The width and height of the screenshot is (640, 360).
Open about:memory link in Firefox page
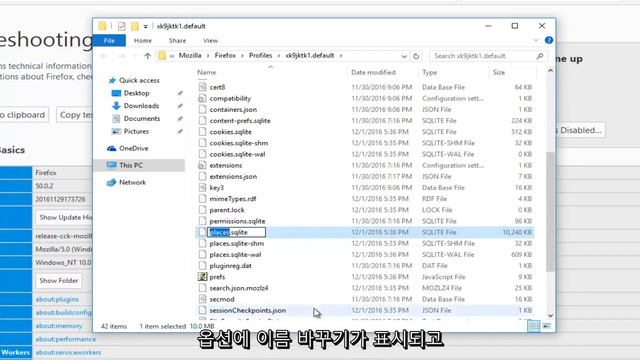pos(59,326)
